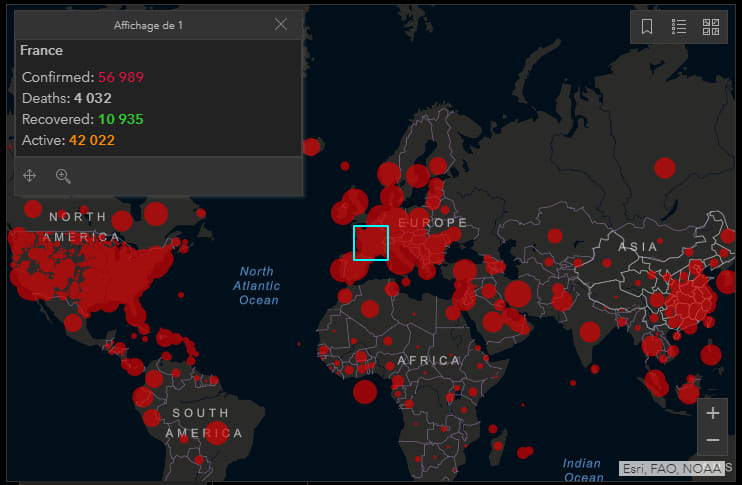742x485 pixels.
Task: Close the France info popup
Action: click(281, 25)
